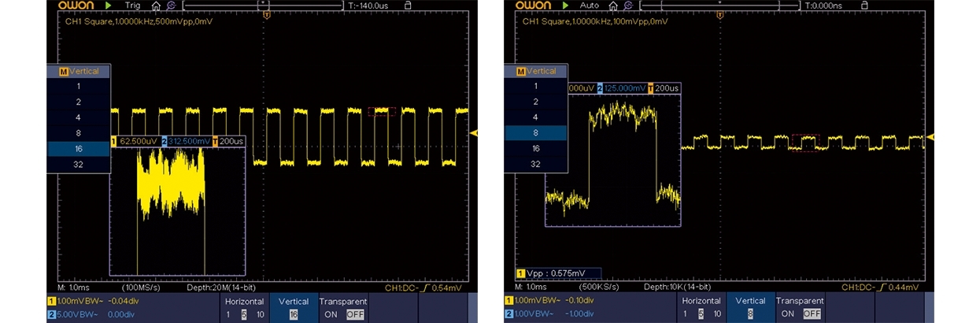
Task: Tap the home icon in left scope
Action: tap(156, 6)
